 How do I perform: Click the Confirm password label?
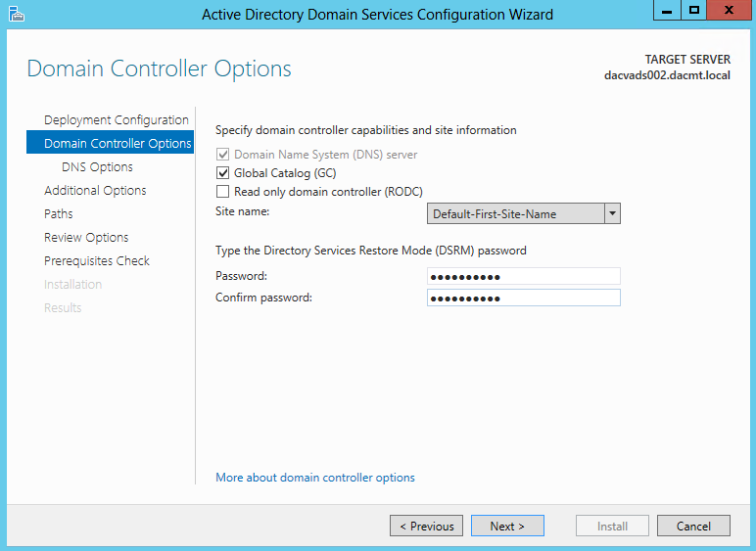pyautogui.click(x=263, y=298)
